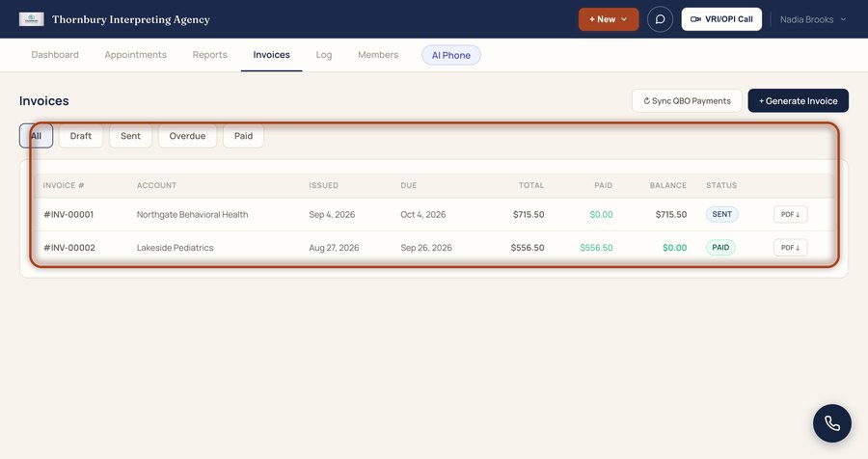The image size is (868, 459).
Task: Filter invoices by Paid
Action: click(x=244, y=136)
